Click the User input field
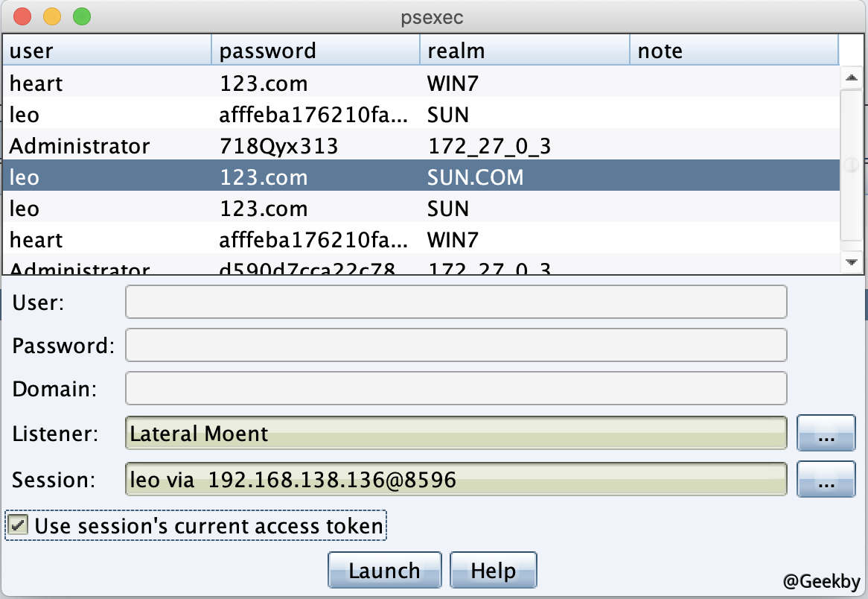The image size is (868, 599). (x=456, y=302)
